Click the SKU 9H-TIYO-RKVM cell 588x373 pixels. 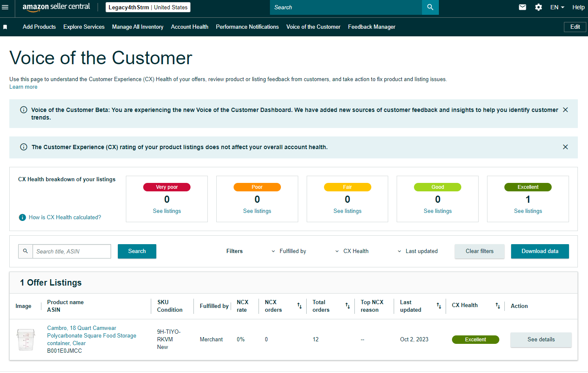click(169, 336)
